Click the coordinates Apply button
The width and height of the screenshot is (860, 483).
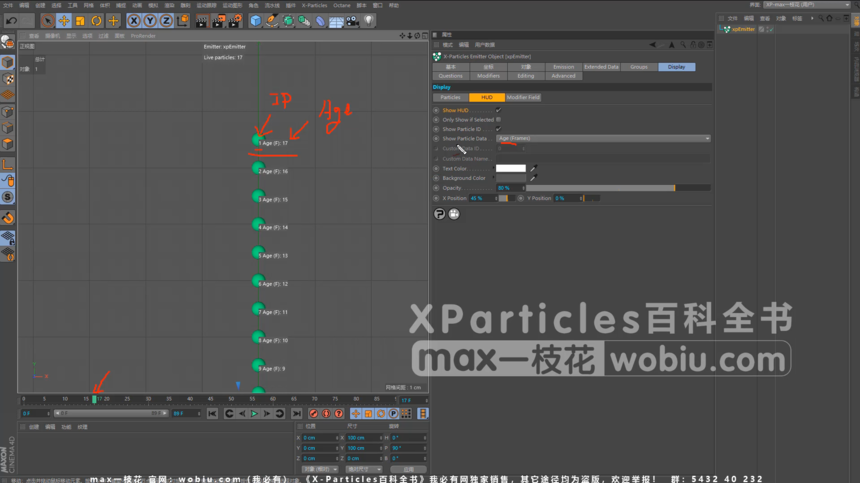409,469
